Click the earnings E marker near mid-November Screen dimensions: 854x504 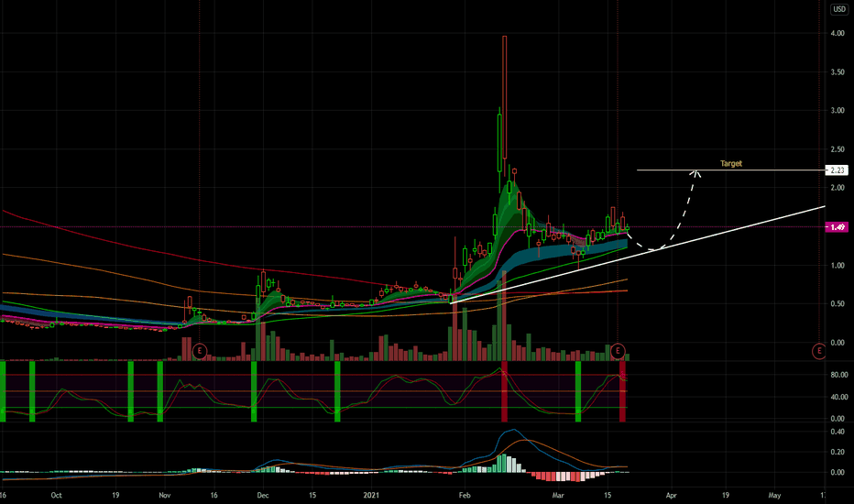(200, 351)
